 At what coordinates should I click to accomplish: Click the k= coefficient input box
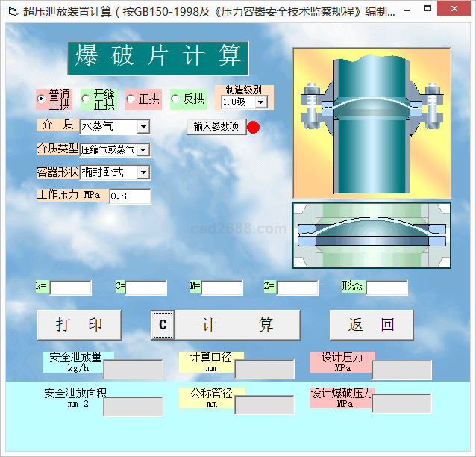coord(70,287)
